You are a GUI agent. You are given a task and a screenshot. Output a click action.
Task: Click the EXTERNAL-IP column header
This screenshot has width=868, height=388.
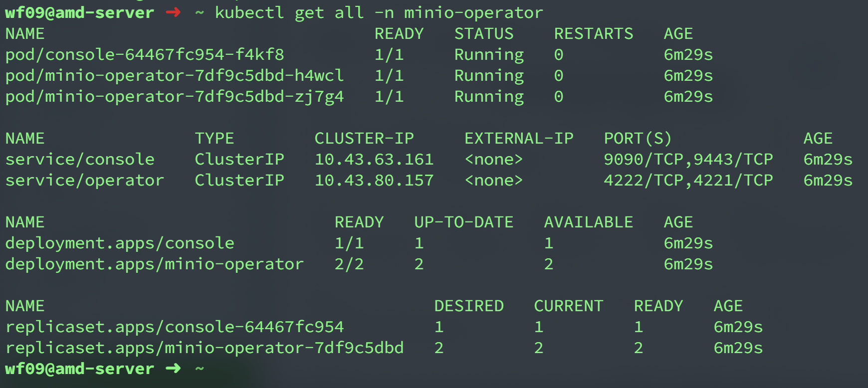pyautogui.click(x=519, y=138)
